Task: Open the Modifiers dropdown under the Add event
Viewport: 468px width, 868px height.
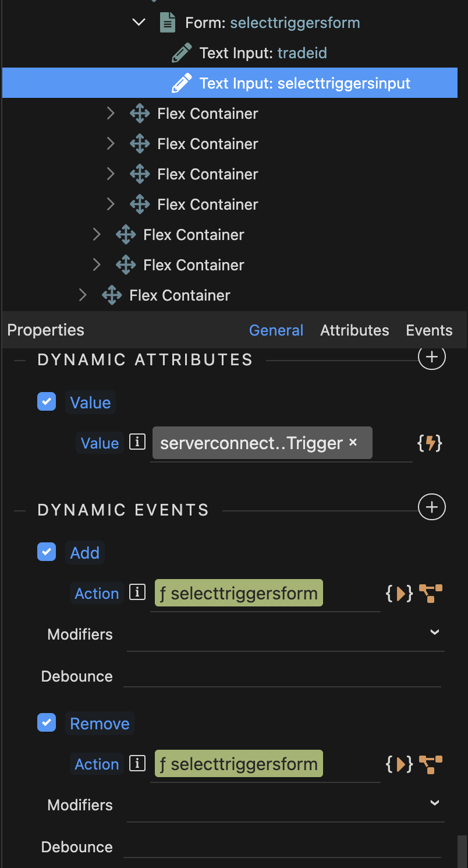Action: (x=434, y=633)
